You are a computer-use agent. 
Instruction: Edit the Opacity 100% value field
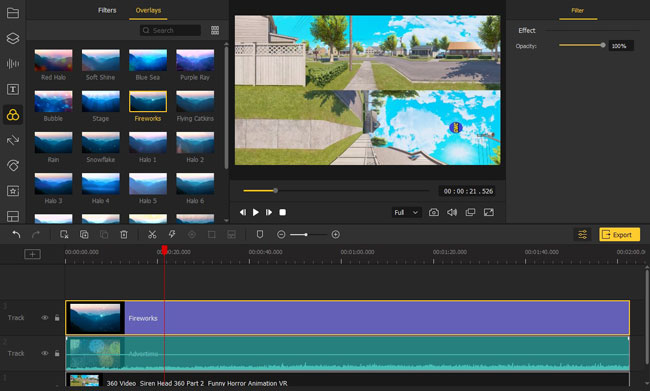click(621, 46)
